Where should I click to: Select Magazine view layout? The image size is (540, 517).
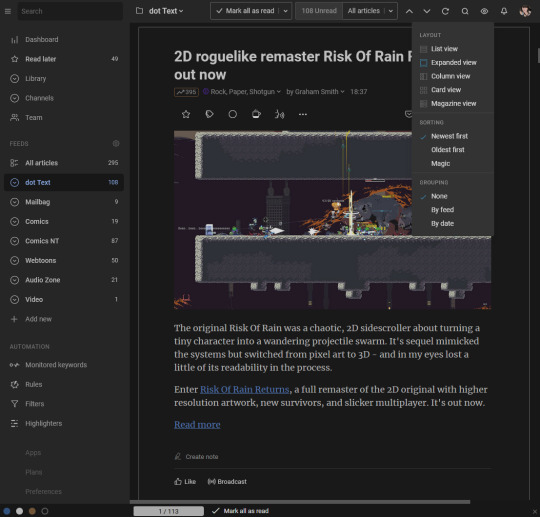tap(453, 104)
